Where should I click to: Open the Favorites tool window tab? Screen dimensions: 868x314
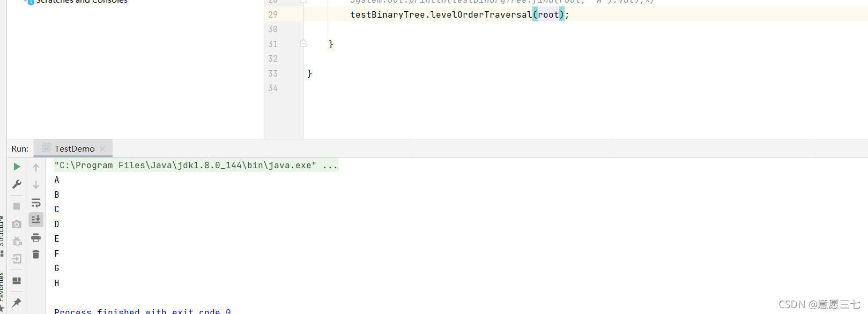click(x=2, y=292)
